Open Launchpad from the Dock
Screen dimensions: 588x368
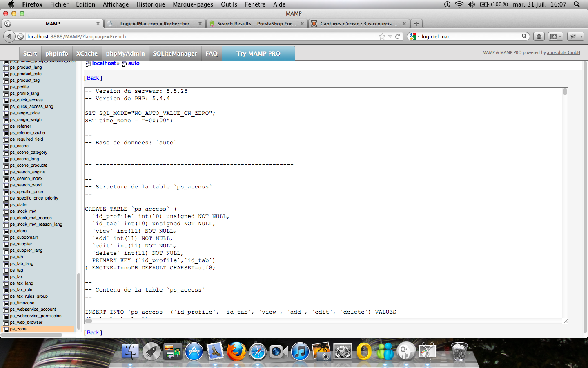pyautogui.click(x=151, y=351)
